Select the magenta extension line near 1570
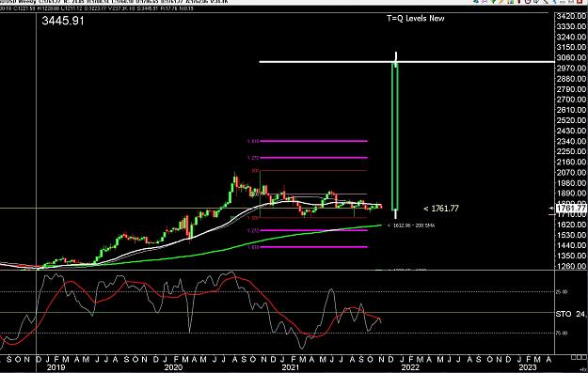The width and height of the screenshot is (588, 373). click(313, 230)
